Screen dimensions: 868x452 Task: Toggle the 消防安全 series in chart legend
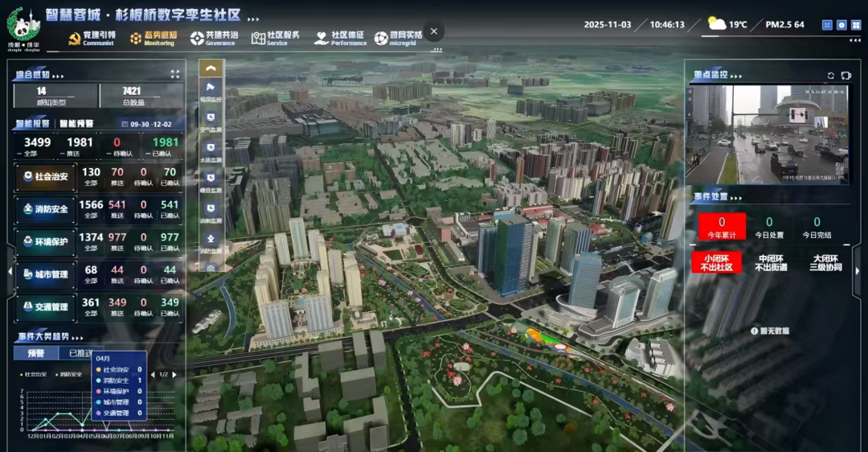click(x=70, y=374)
